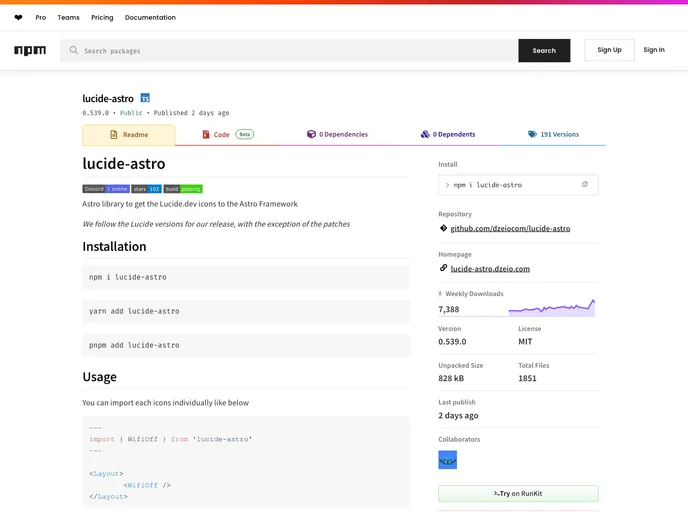Switch to the 191 Versions tab
Screen dimensions: 688x512
pyautogui.click(x=553, y=134)
